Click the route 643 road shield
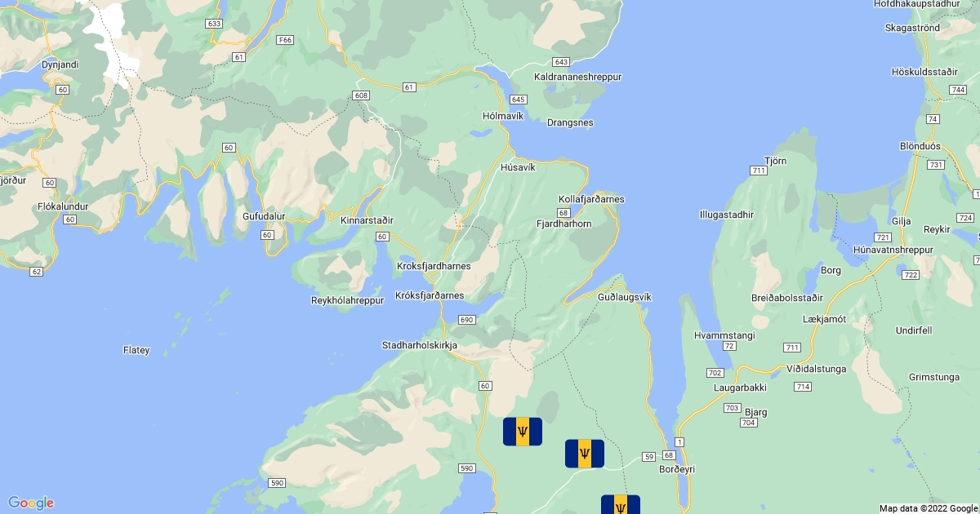The image size is (980, 514). [560, 62]
